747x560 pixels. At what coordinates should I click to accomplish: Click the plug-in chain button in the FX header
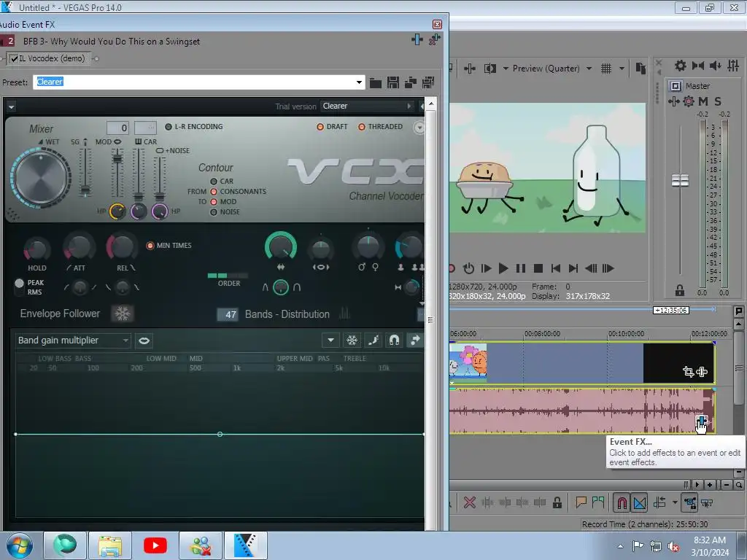417,40
